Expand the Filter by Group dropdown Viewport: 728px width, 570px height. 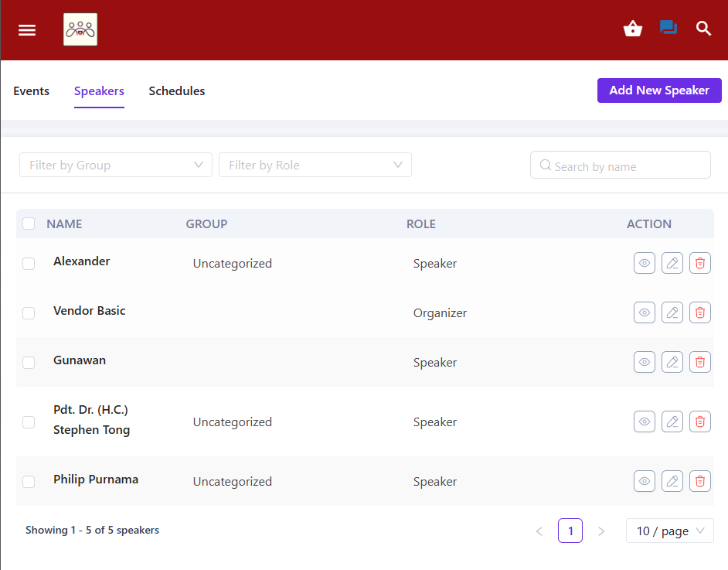coord(116,165)
